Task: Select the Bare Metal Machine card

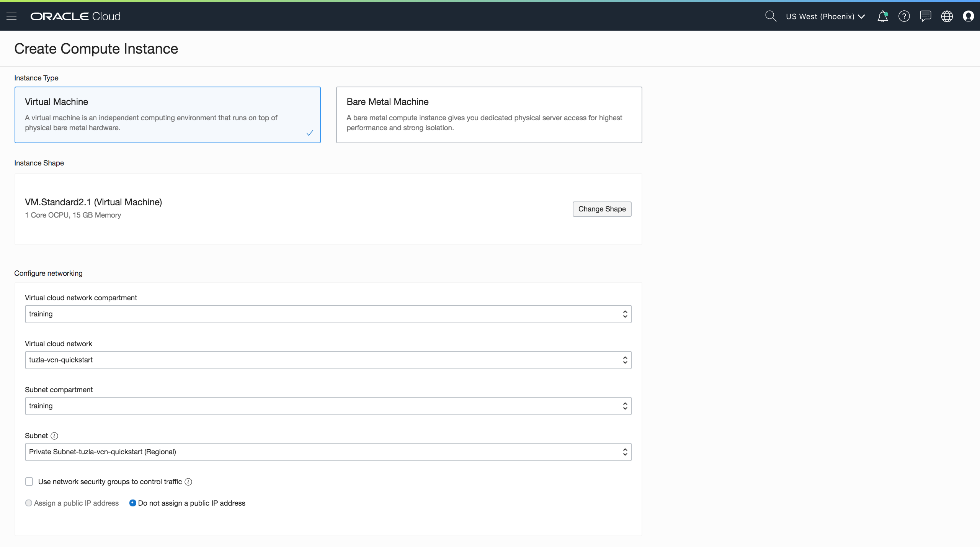Action: point(489,115)
